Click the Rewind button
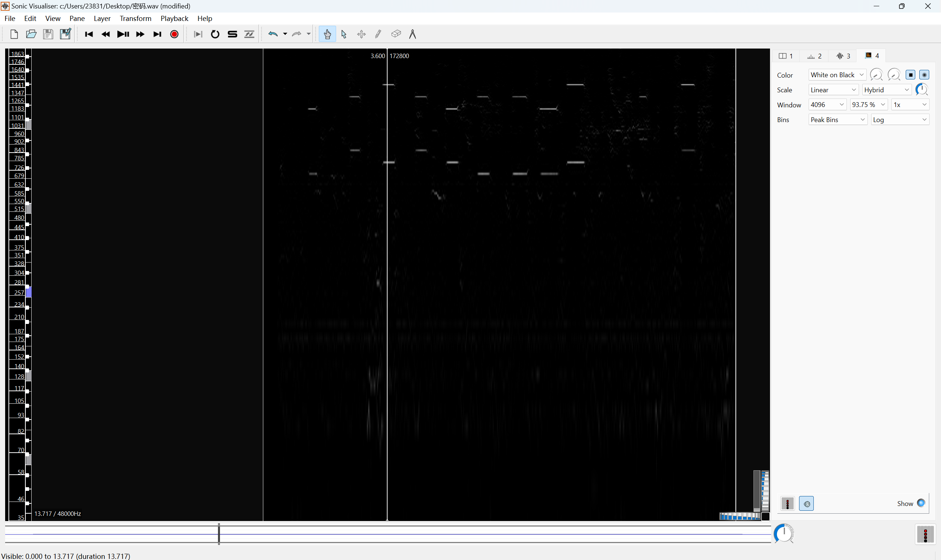The width and height of the screenshot is (941, 560). 106,34
